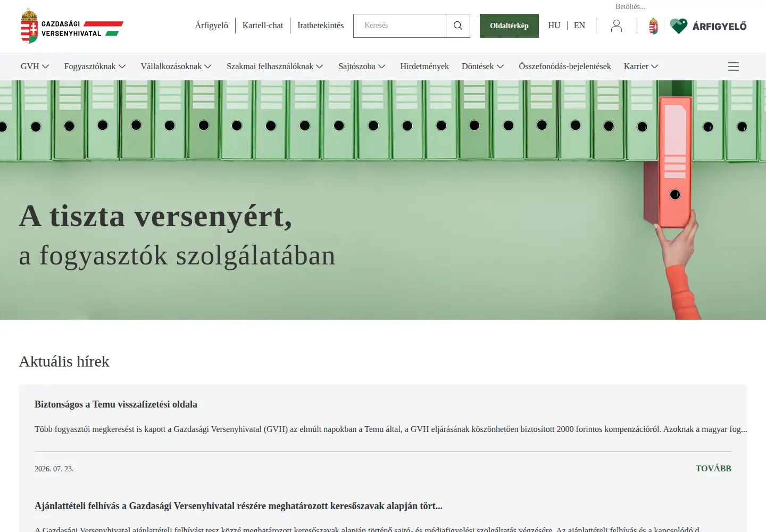Screen dimensions: 766x532
Task: Open the 'Ajánlattételi felhívás' news headline
Action: pos(238,506)
